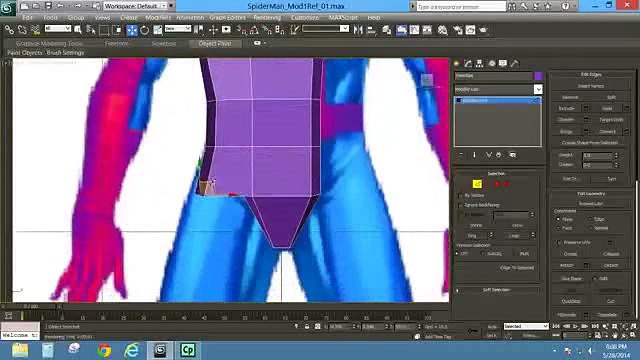This screenshot has width=640, height=360.
Task: Switch to the Motion panel tab
Action: coord(491,63)
